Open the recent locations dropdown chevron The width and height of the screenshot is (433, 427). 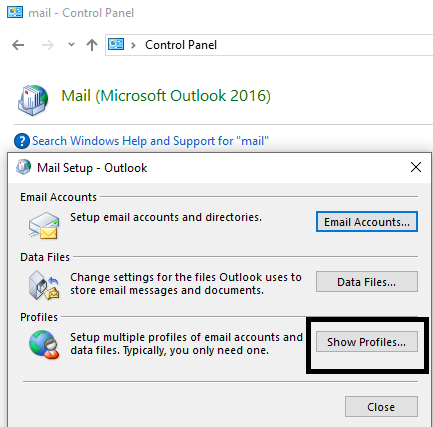pos(71,44)
